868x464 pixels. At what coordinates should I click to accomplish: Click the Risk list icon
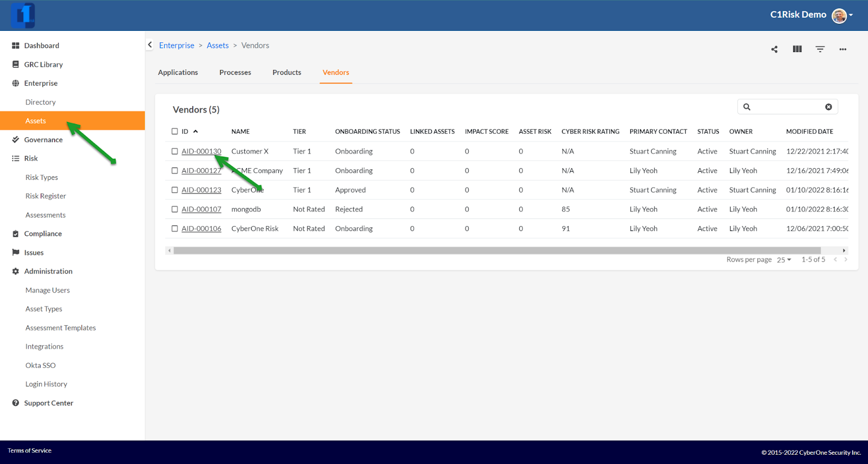(16, 158)
